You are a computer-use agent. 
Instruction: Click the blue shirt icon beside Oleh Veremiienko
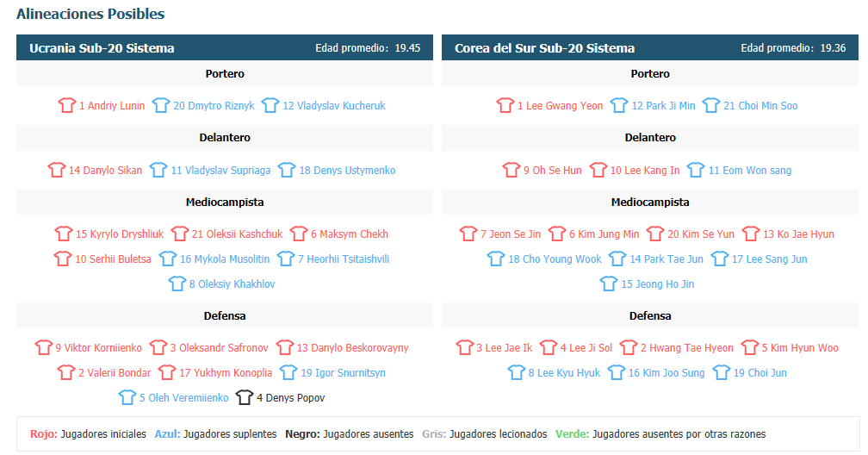127,397
